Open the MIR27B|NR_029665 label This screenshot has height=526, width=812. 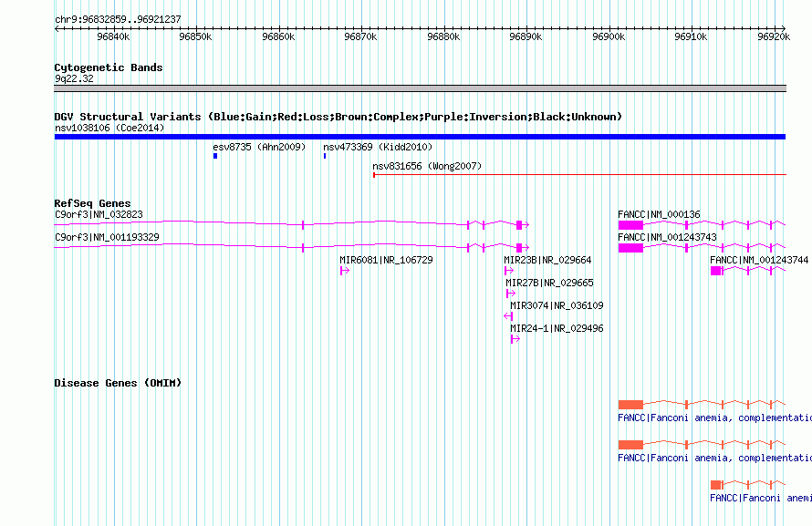[x=549, y=283]
